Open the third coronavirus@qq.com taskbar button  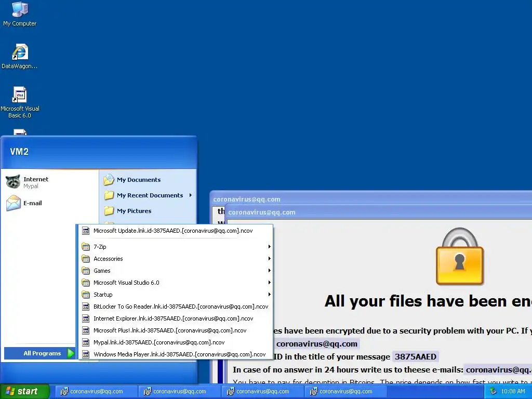click(262, 391)
